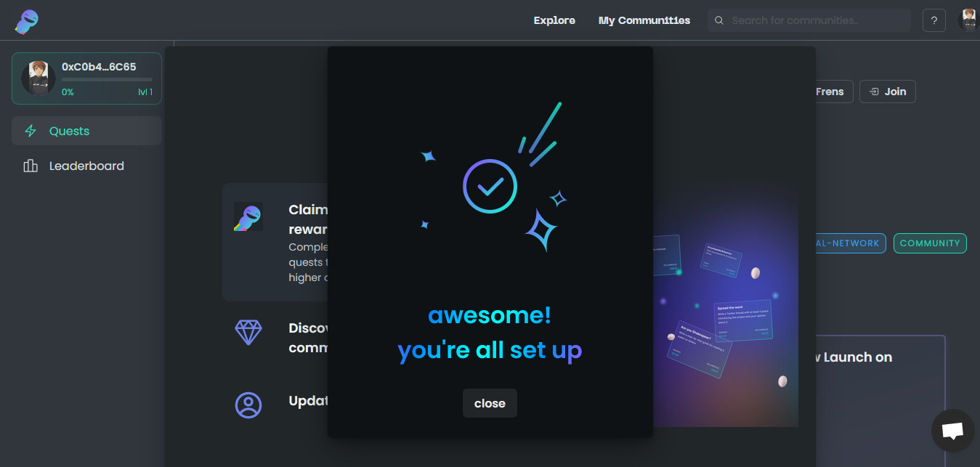The height and width of the screenshot is (467, 980).
Task: Click the profile avatar in the top right
Action: point(968,20)
